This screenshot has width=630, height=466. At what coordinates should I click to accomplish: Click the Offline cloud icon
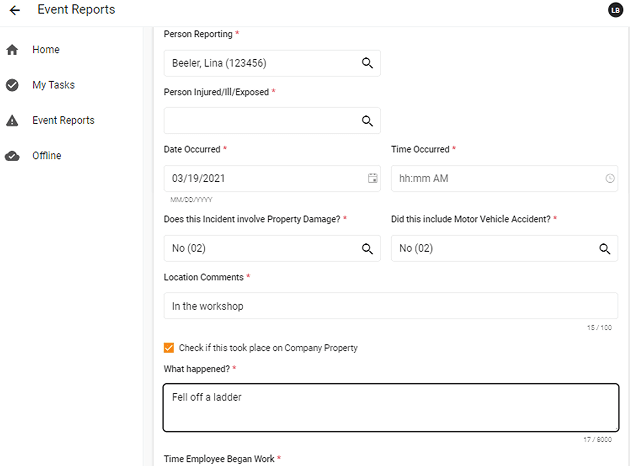coord(12,156)
